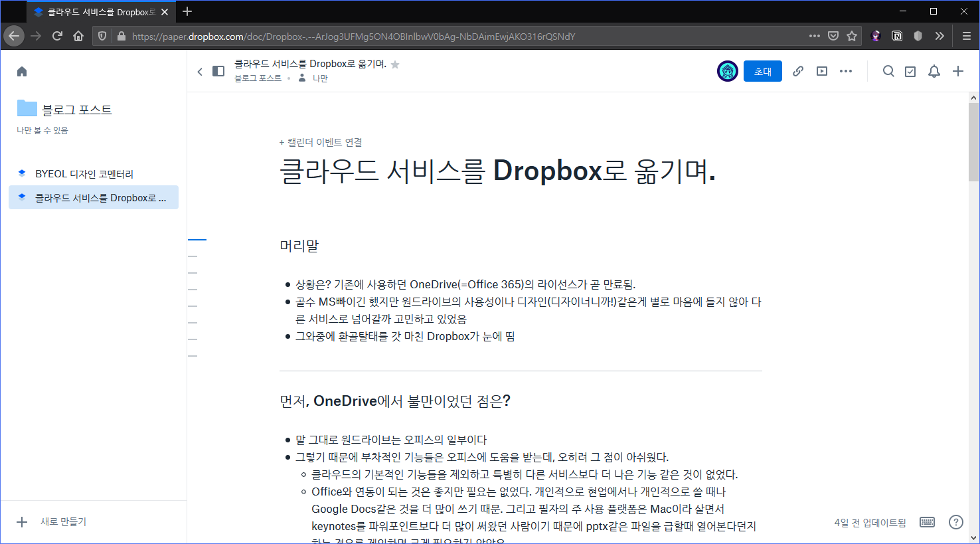Click the 머리말 heading
This screenshot has width=980, height=544.
299,246
